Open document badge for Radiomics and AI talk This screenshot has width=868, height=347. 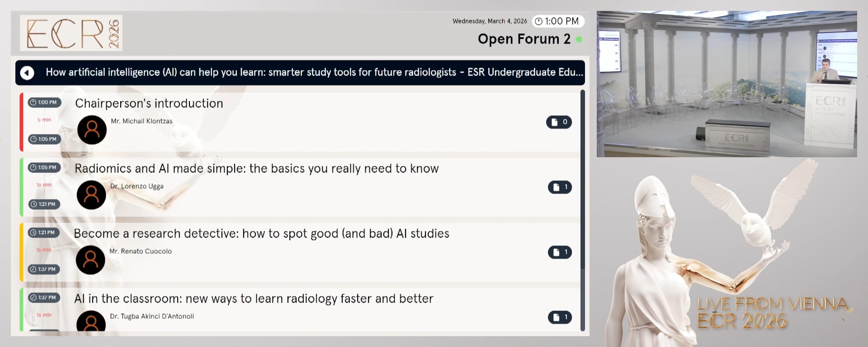pos(560,187)
